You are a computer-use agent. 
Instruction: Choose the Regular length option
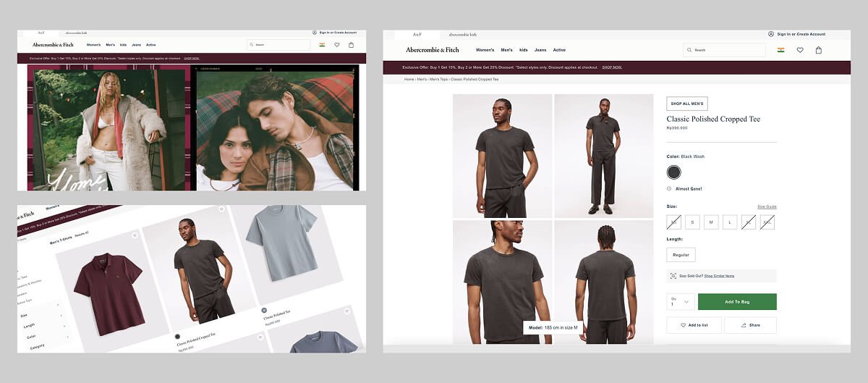coord(681,255)
